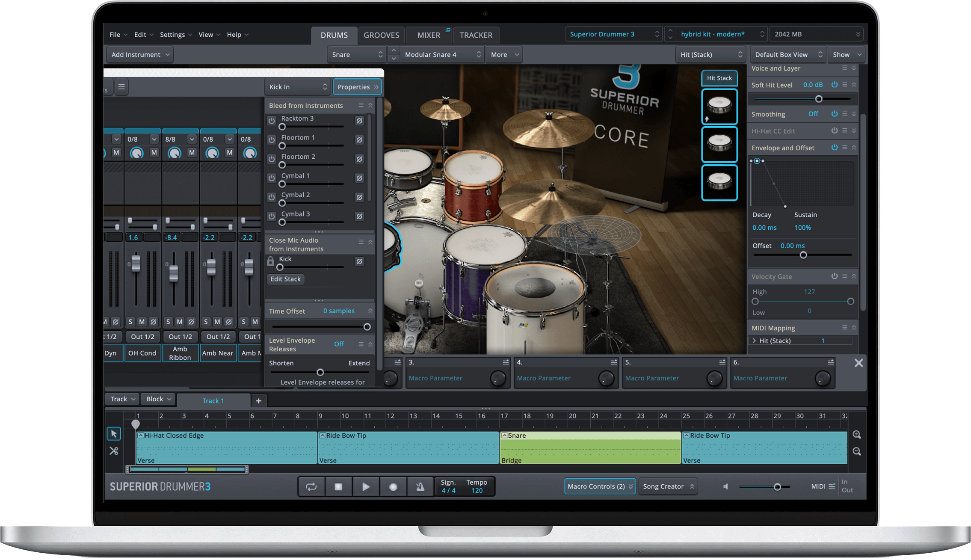The image size is (971, 560).
Task: Click the loop playback icon
Action: click(x=311, y=487)
